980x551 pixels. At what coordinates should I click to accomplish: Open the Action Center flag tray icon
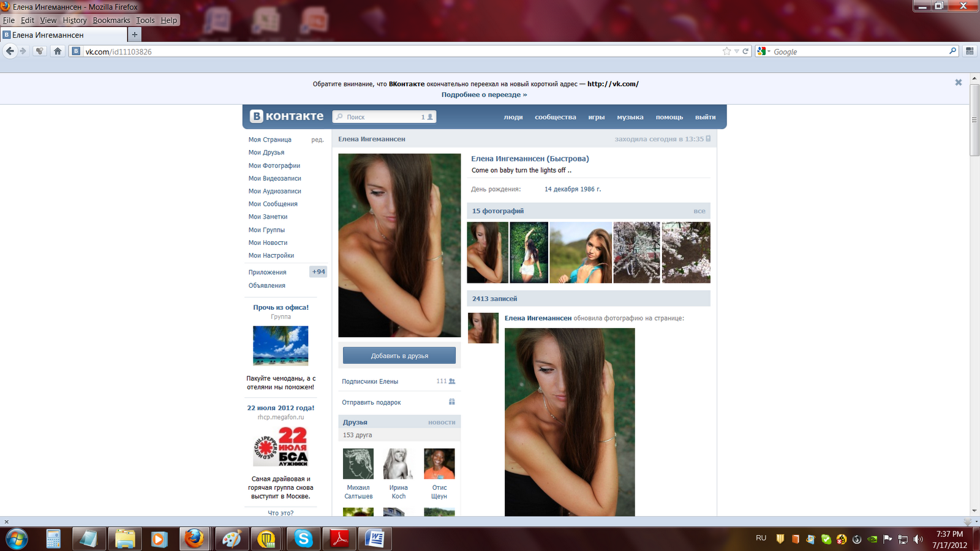[888, 539]
